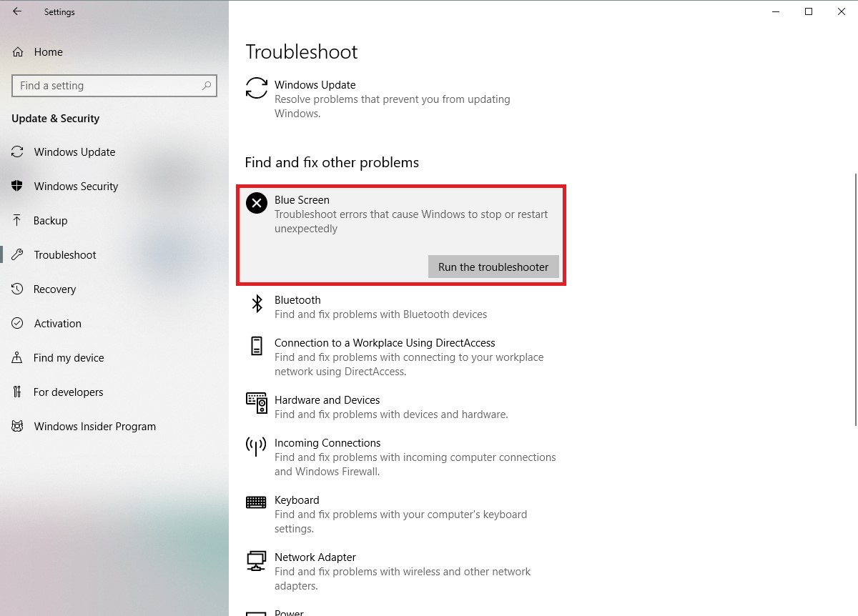
Task: Click the Bluetooth troubleshooter icon
Action: click(257, 304)
